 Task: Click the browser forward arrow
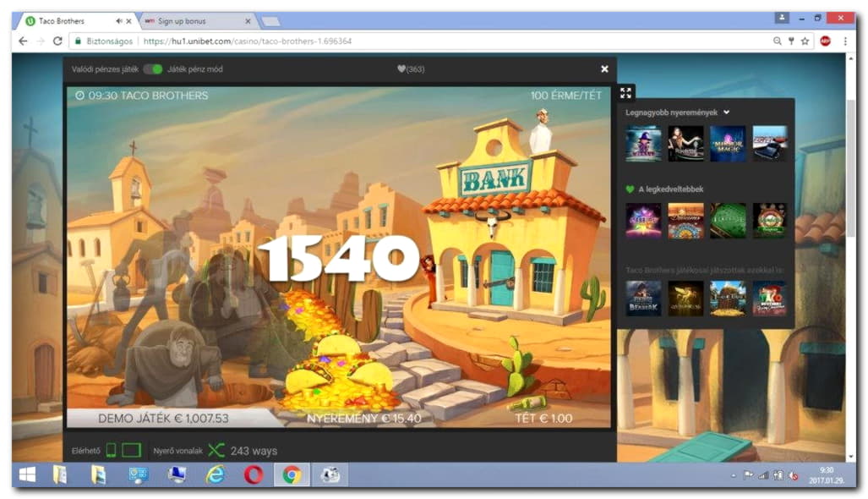(41, 41)
